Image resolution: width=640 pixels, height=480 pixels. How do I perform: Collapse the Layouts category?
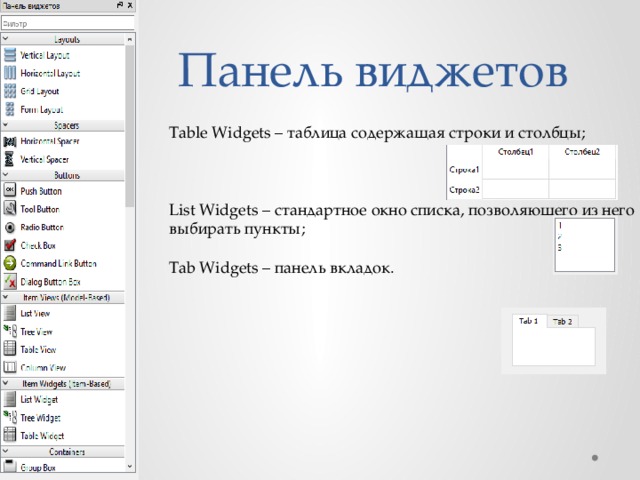[6, 39]
